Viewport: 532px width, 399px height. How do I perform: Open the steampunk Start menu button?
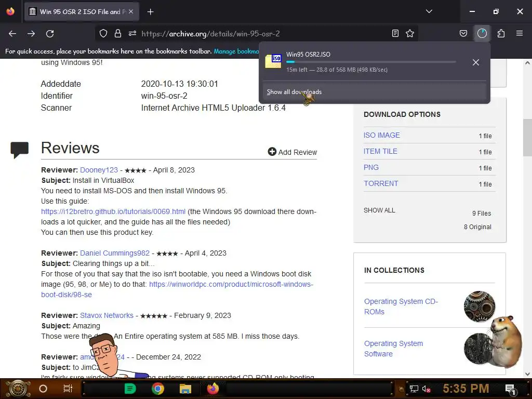click(x=18, y=389)
